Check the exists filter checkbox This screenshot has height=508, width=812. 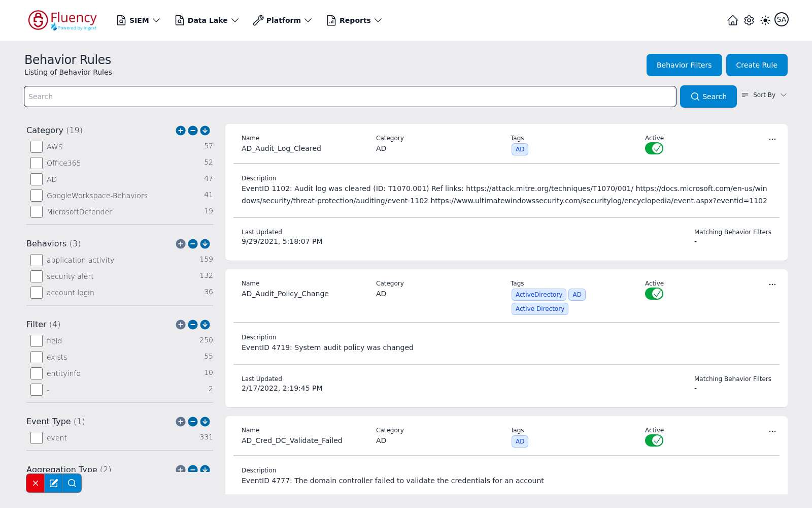(x=37, y=357)
